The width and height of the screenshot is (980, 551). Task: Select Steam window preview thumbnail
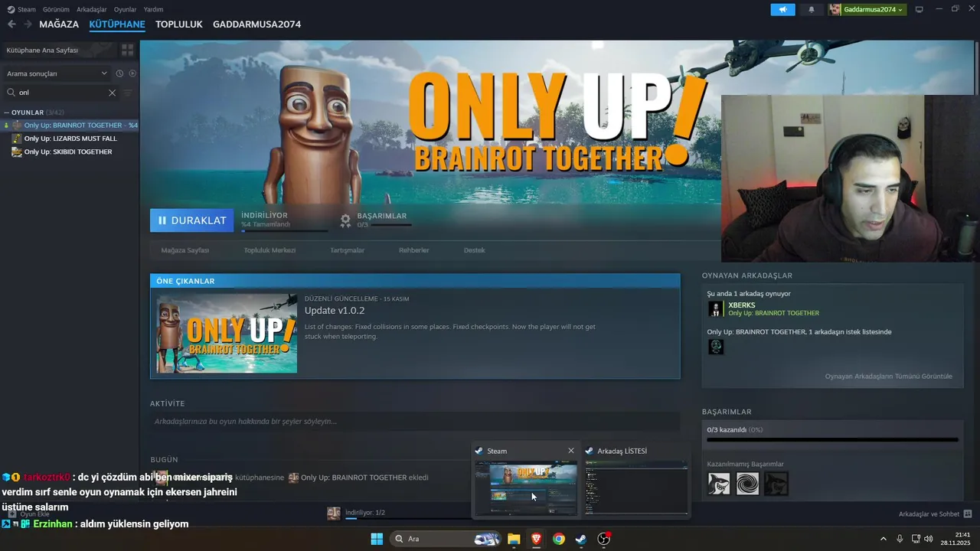(526, 487)
